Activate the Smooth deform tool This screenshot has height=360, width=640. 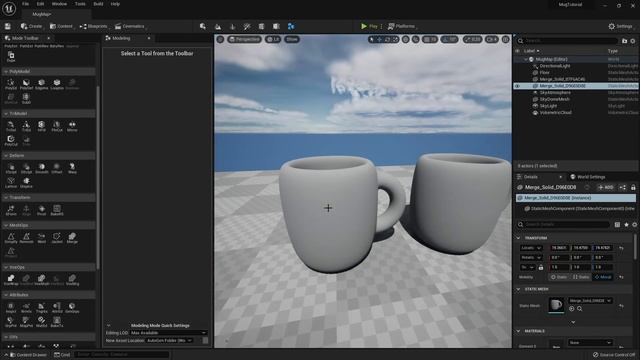click(42, 168)
